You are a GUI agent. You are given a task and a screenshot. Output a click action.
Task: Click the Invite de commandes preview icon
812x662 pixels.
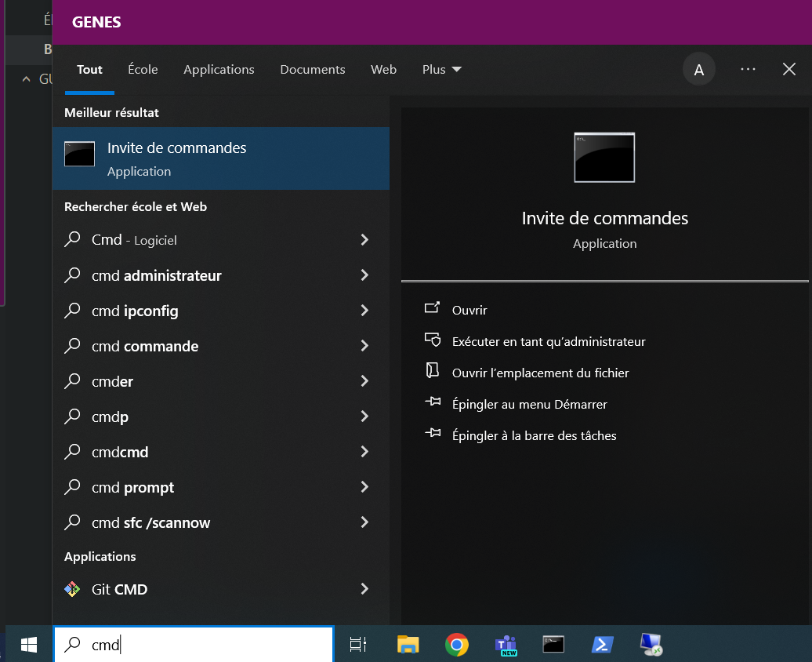(x=604, y=157)
